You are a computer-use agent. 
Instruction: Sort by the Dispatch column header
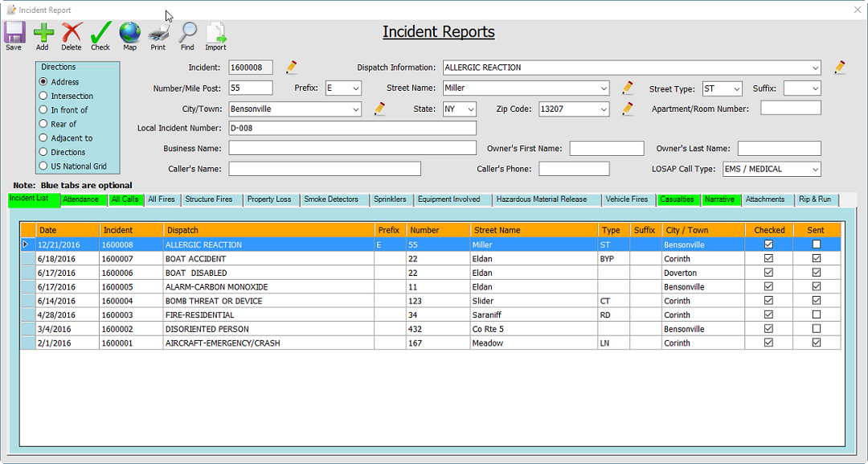[268, 230]
